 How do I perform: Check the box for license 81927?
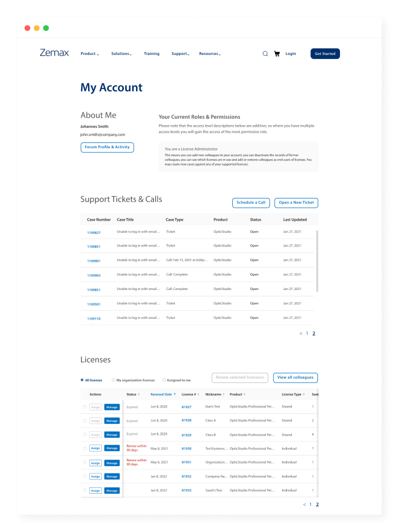(85, 407)
